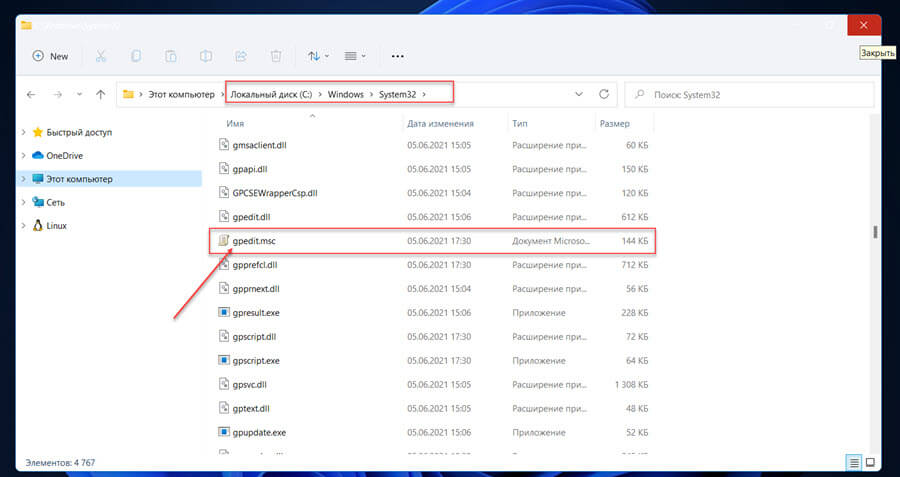Select the GPCSEWrapperCsp.dll file

pos(275,193)
